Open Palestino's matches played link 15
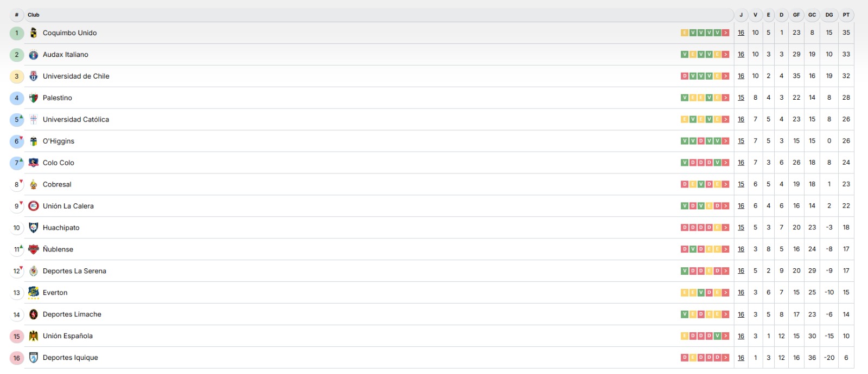The image size is (868, 374). [741, 98]
